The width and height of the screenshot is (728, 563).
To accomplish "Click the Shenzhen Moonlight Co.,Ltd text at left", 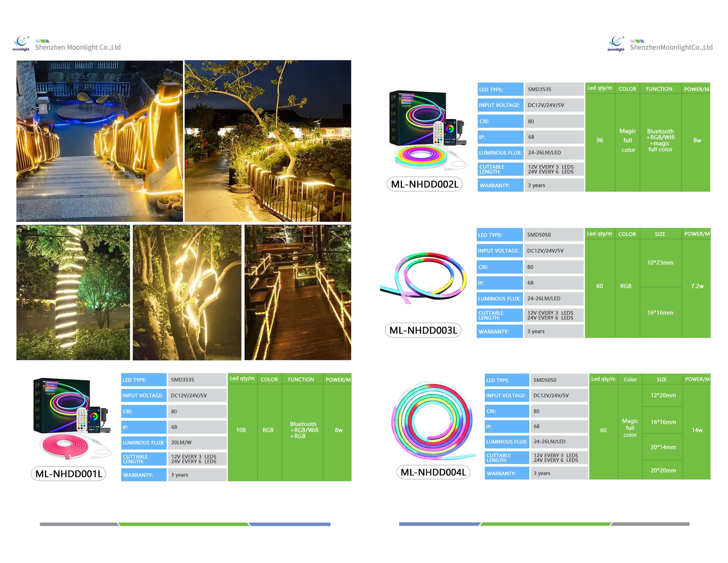I will (x=78, y=47).
